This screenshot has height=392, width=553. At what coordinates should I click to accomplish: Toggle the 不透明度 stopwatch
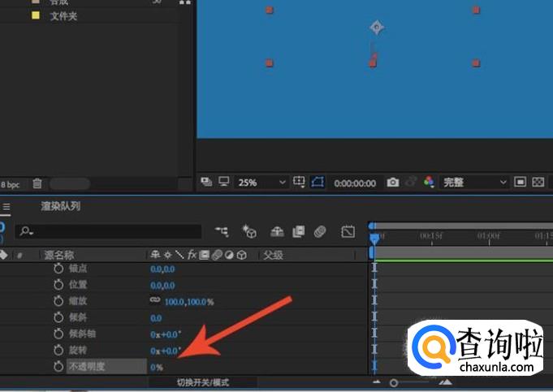point(58,367)
